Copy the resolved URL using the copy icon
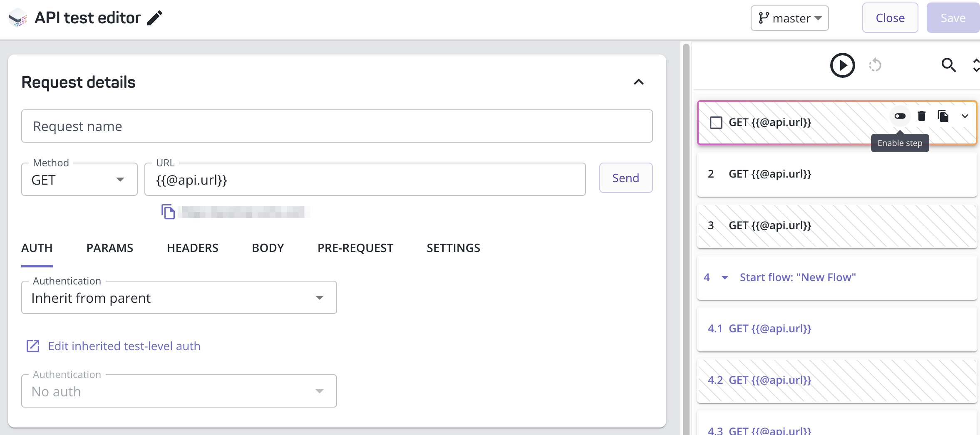Viewport: 980px width, 435px height. (168, 212)
